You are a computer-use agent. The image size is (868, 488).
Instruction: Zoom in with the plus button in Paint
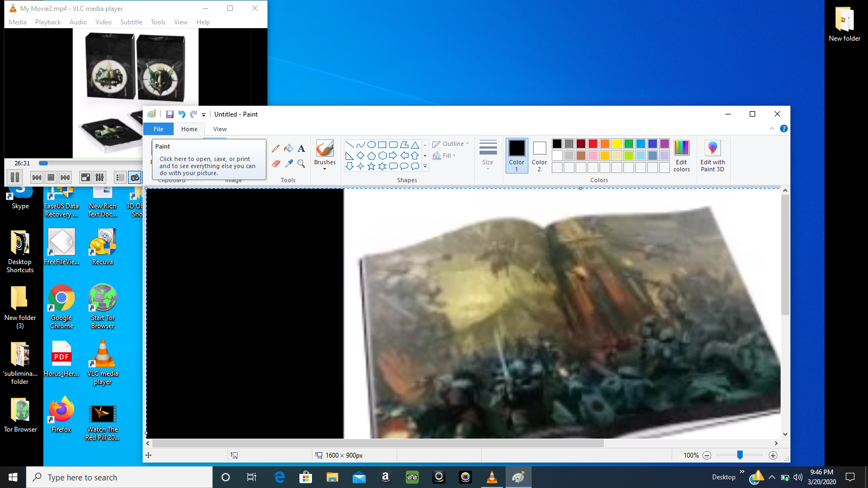[773, 455]
